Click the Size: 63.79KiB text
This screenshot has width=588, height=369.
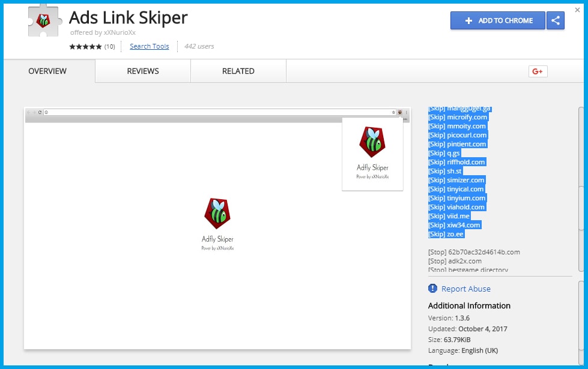[449, 340]
